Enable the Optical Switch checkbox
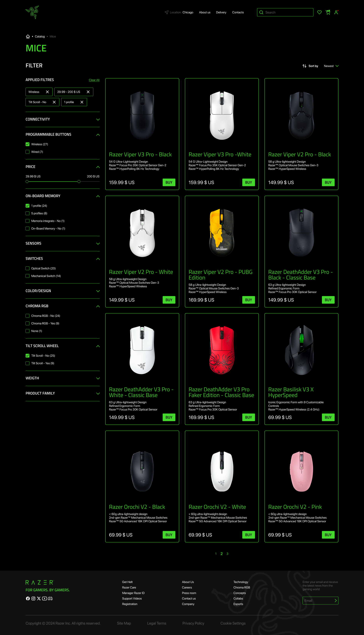Screen dimensions: 364x635 point(27,269)
